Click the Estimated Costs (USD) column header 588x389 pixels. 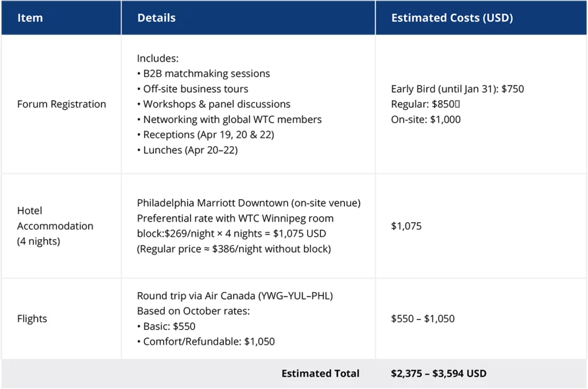pos(452,18)
